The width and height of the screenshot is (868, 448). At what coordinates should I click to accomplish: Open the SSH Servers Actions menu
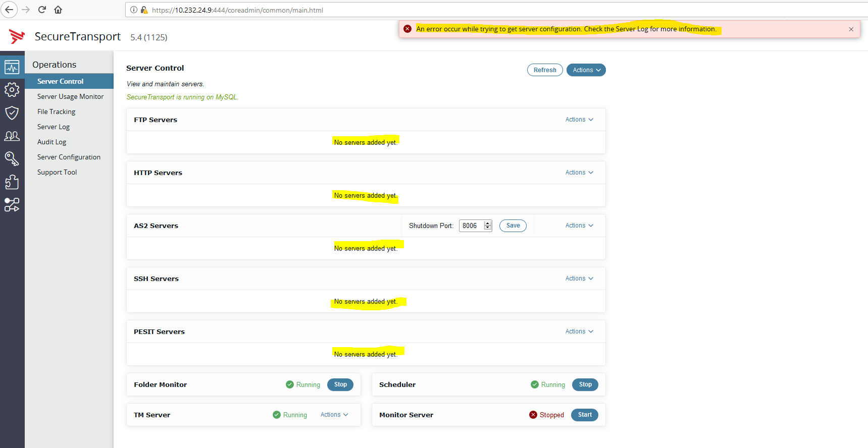coord(579,278)
